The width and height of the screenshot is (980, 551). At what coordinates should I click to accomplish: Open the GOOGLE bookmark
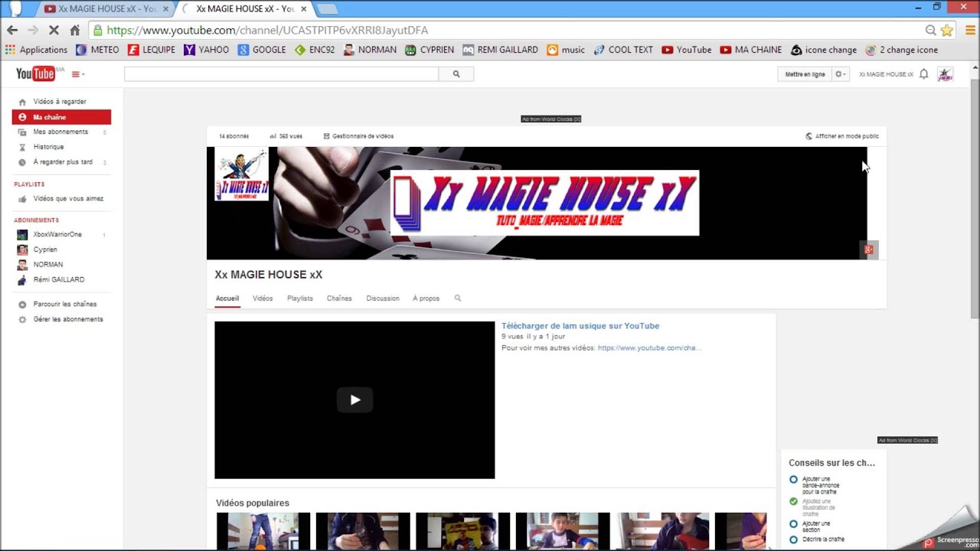(x=262, y=50)
